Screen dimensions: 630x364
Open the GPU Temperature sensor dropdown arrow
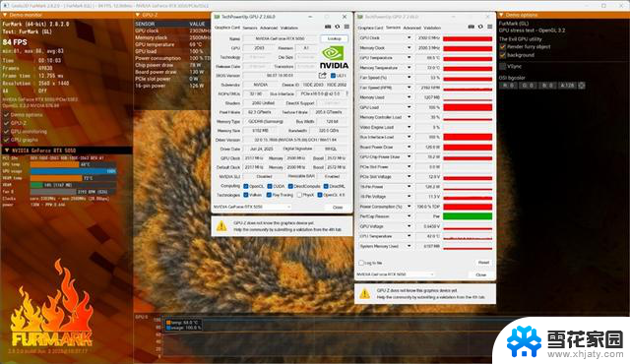pyautogui.click(x=409, y=58)
